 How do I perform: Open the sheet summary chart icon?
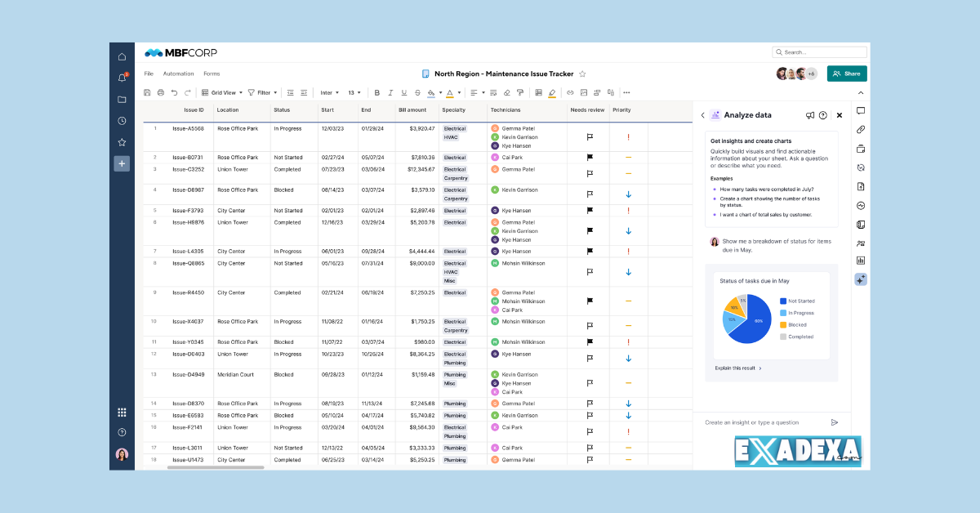coord(860,261)
